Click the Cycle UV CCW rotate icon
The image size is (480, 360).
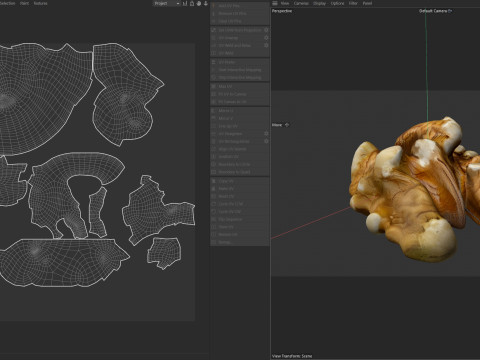point(214,204)
